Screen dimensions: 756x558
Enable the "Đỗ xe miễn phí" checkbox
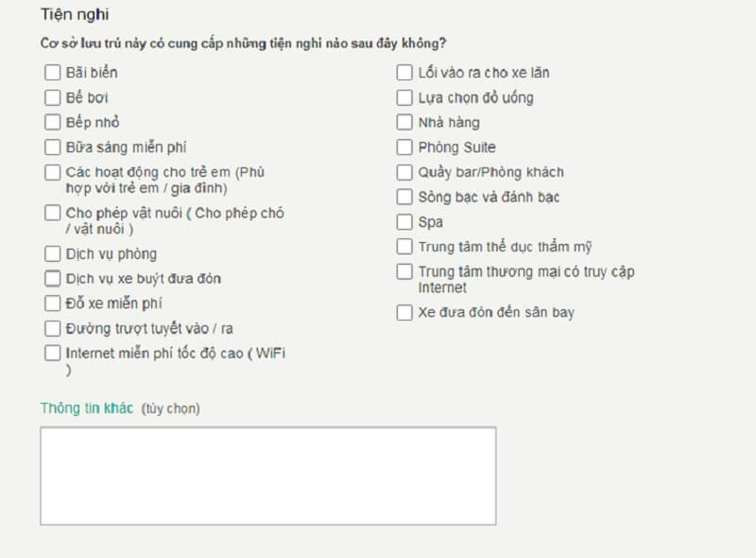coord(53,303)
